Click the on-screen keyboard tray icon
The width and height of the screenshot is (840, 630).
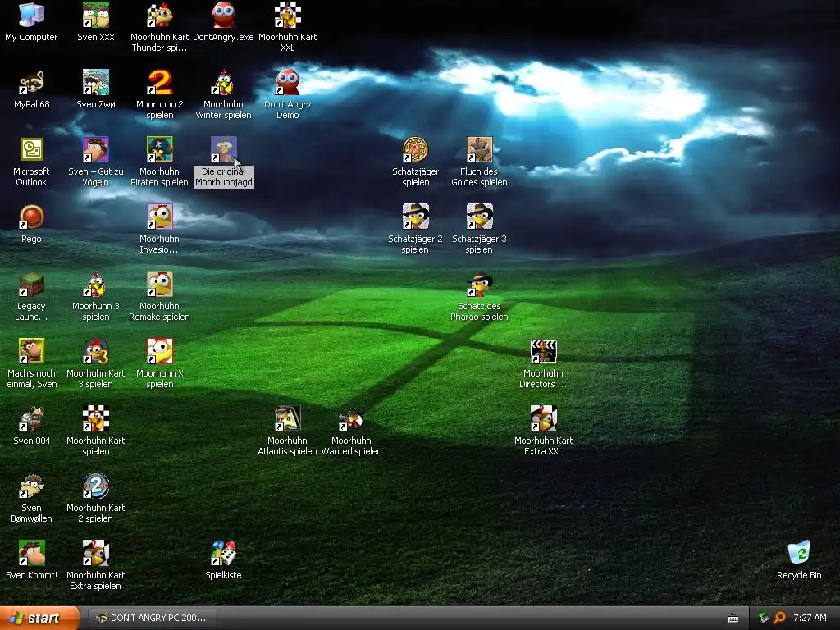point(733,619)
